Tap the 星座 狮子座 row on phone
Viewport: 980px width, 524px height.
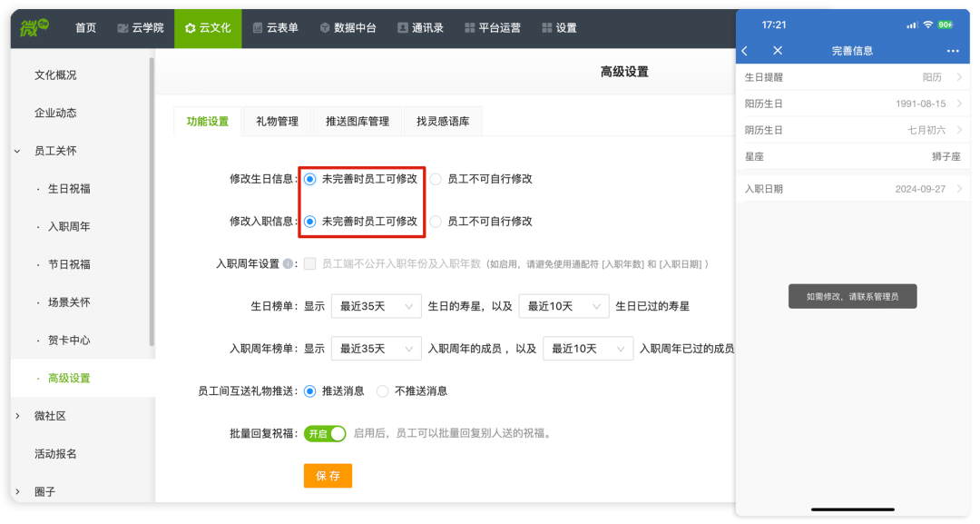coord(852,156)
